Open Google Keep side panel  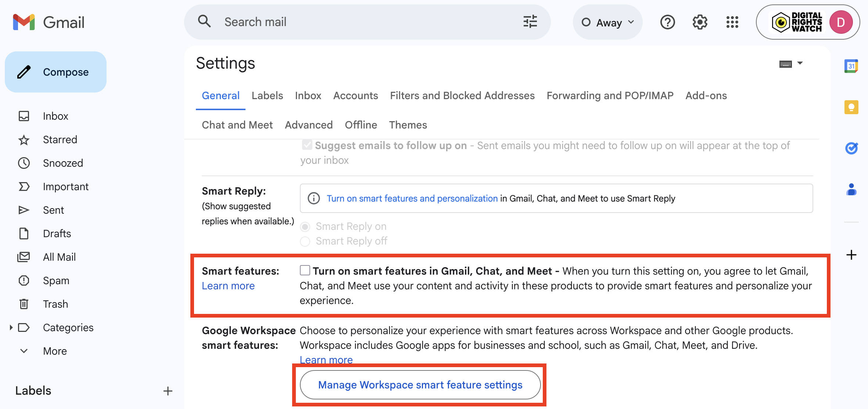click(851, 107)
